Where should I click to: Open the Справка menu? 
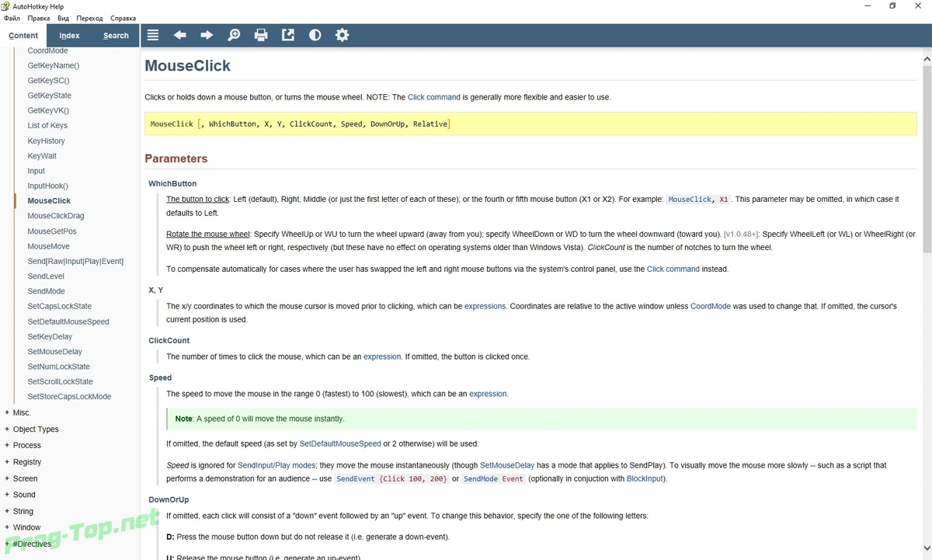pyautogui.click(x=123, y=18)
